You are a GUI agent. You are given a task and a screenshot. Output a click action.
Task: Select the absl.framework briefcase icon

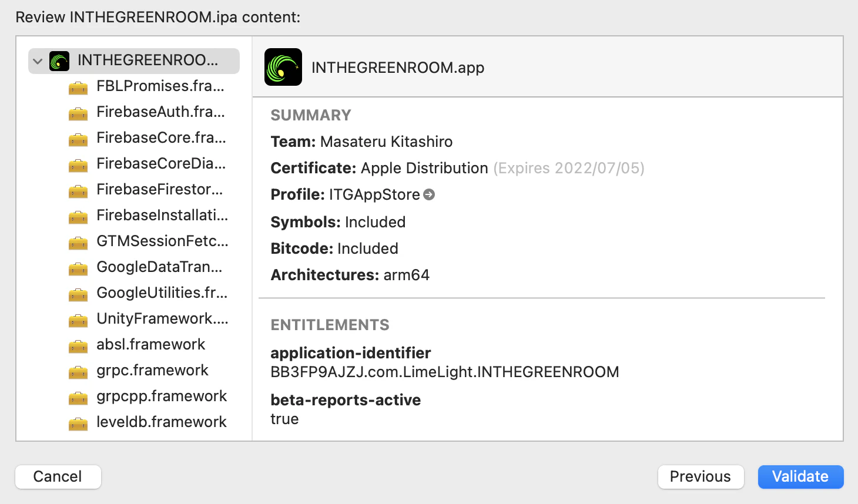78,346
